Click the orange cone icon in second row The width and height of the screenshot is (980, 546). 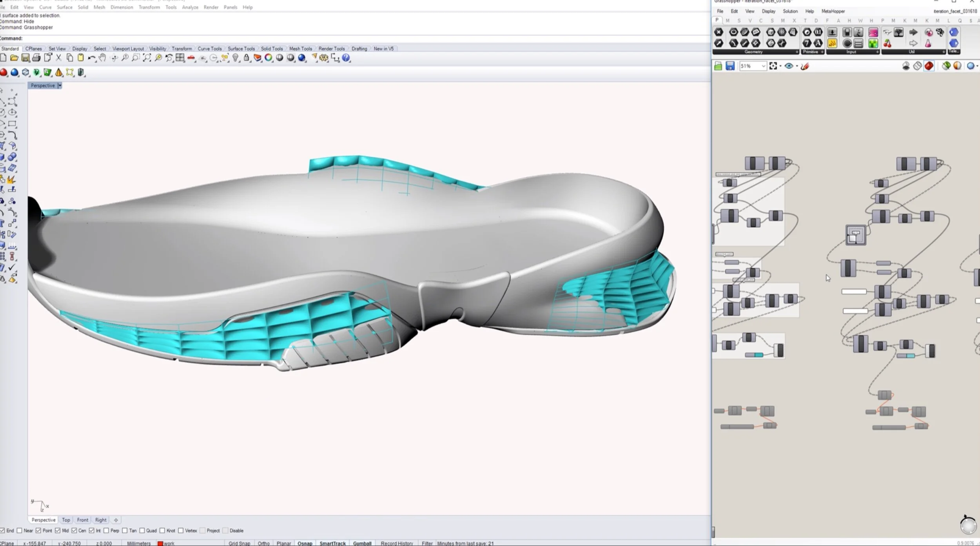tap(59, 73)
